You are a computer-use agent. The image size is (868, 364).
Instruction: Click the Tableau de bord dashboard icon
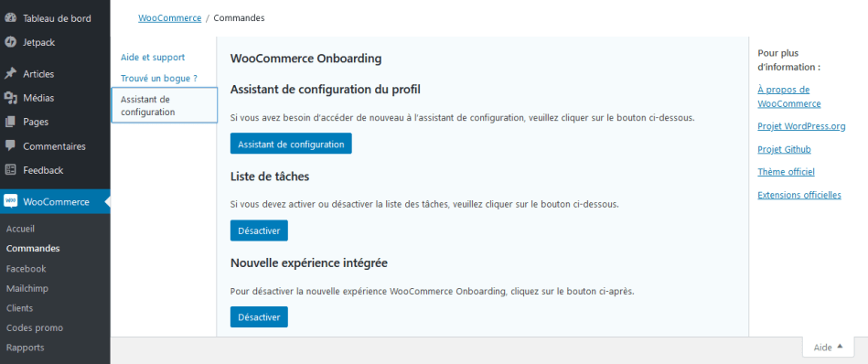coord(10,17)
